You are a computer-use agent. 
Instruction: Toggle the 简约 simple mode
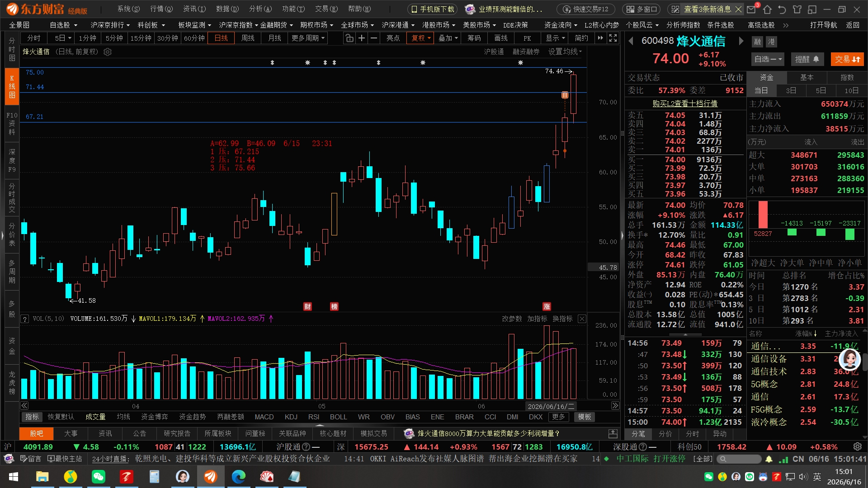(581, 38)
